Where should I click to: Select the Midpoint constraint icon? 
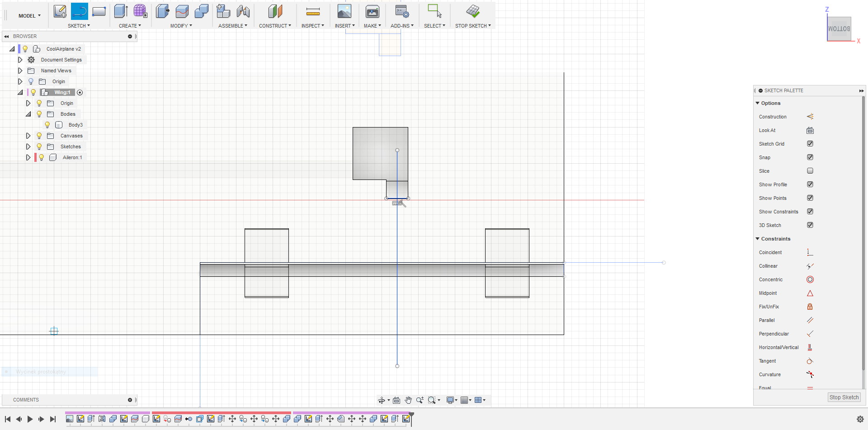tap(810, 293)
